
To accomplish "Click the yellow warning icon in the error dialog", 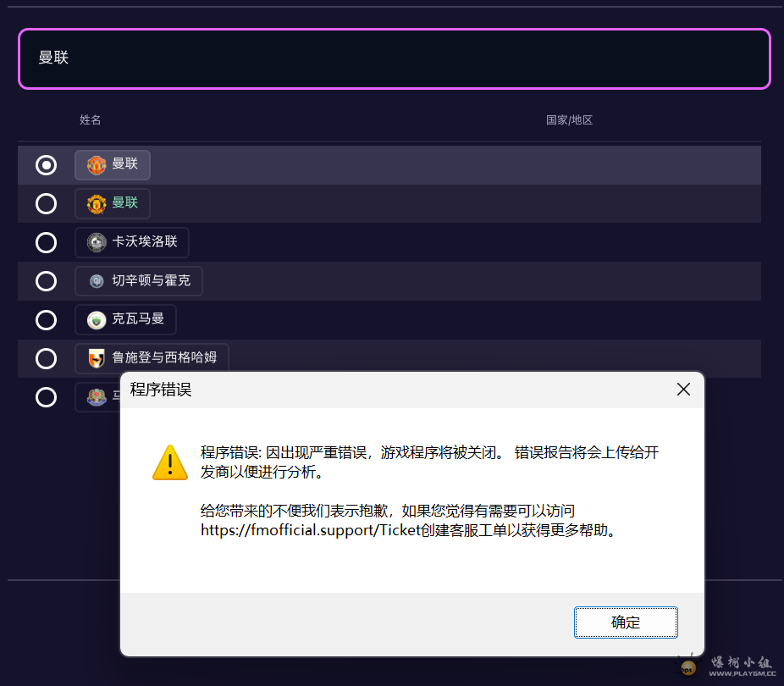I will pos(170,462).
